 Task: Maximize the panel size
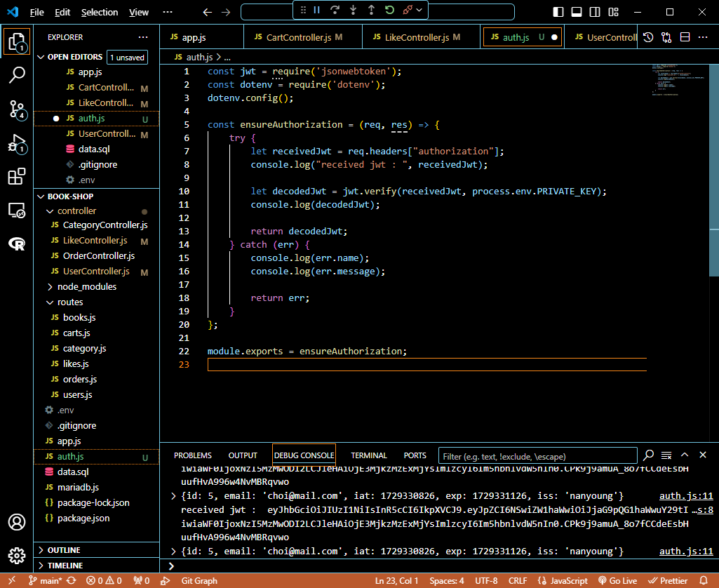685,455
